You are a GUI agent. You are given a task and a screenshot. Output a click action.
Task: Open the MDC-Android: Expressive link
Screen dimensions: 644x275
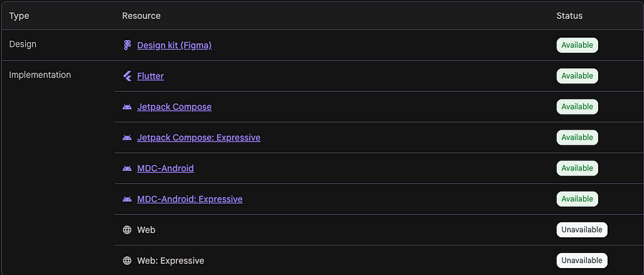point(190,199)
